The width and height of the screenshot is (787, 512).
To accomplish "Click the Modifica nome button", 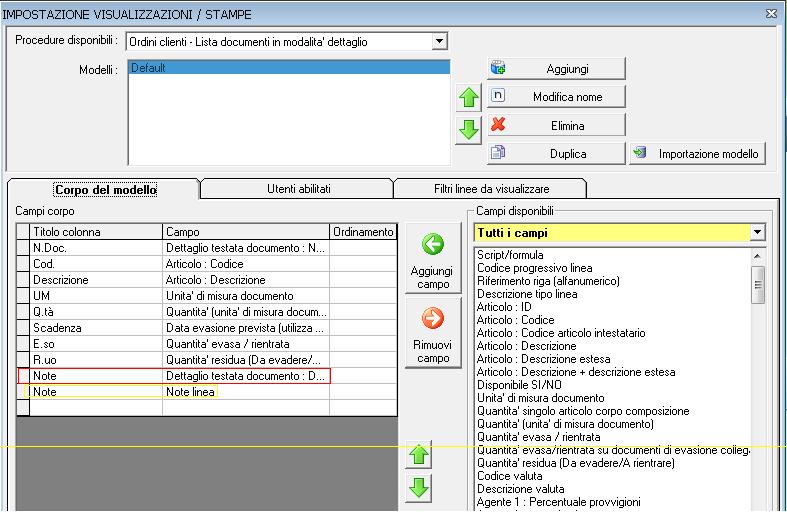I will 556,96.
